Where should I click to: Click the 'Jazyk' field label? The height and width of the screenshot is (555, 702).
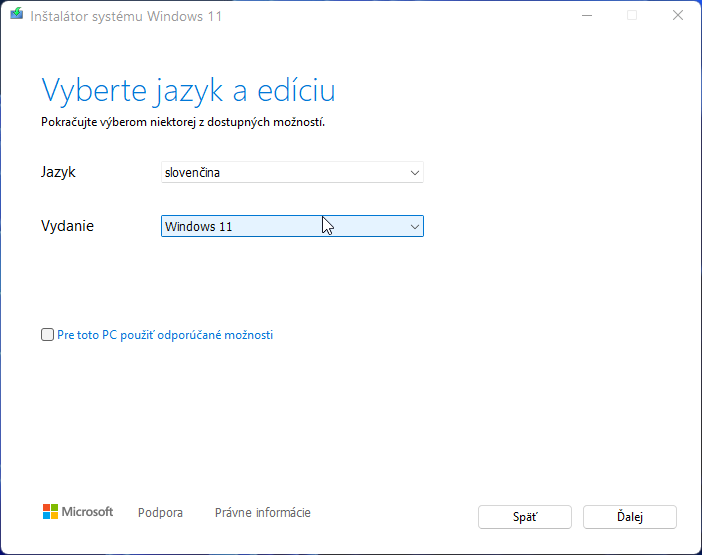click(x=58, y=172)
